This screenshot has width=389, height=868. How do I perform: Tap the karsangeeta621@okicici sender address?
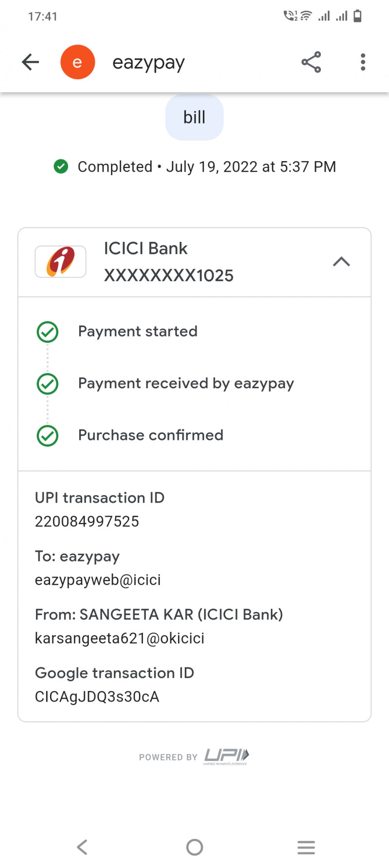pos(120,638)
